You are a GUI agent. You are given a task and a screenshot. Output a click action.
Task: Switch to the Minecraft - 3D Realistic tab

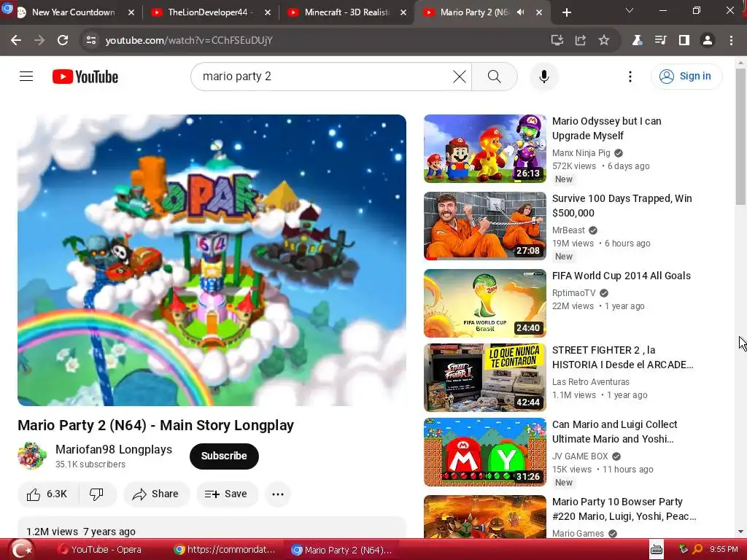(x=347, y=12)
